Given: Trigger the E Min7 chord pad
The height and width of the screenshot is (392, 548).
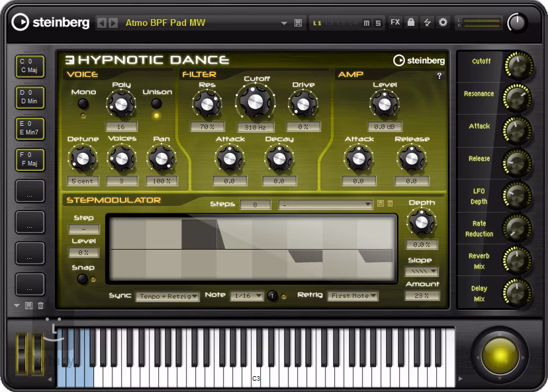Looking at the screenshot, I should (30, 128).
